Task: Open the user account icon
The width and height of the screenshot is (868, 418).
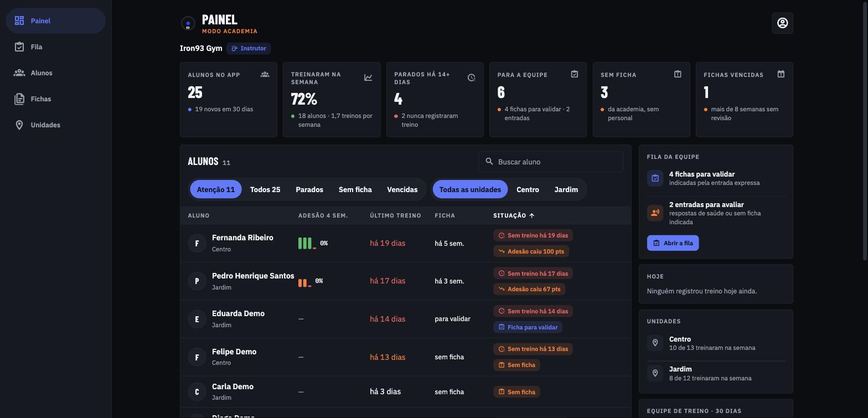Action: pos(782,23)
